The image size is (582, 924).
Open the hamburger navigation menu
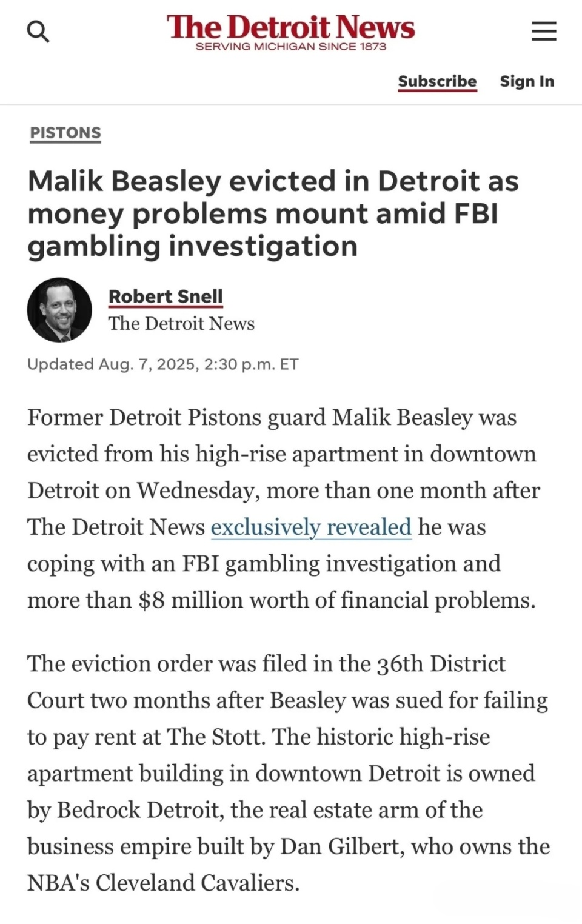pyautogui.click(x=544, y=31)
